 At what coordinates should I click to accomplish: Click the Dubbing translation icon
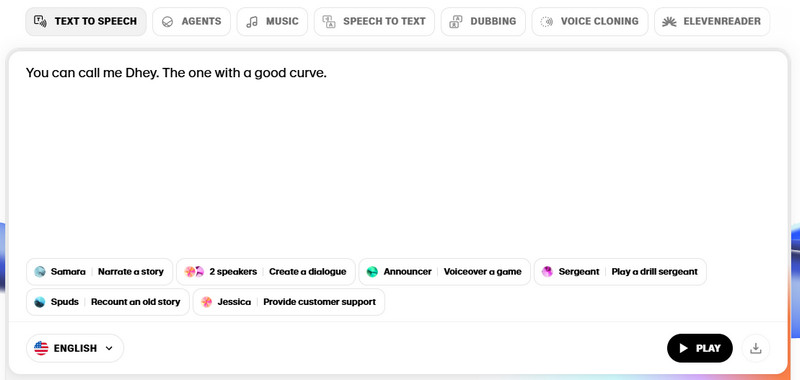(x=456, y=21)
